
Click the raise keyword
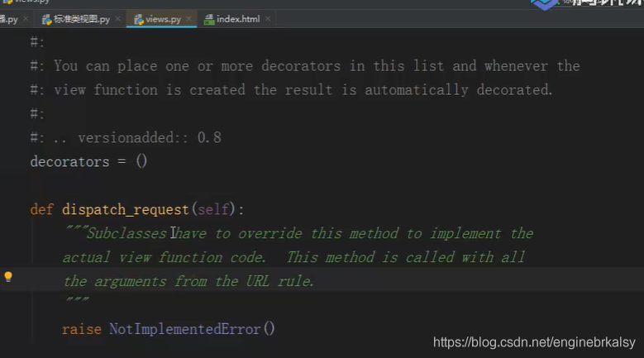pyautogui.click(x=81, y=329)
